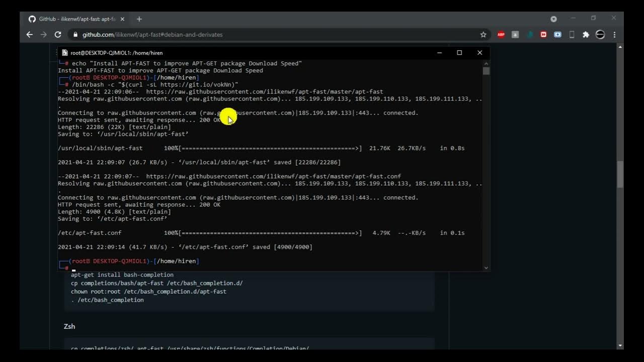Image resolution: width=644 pixels, height=362 pixels.
Task: Click browser page scroll-up arrow
Action: pos(620,47)
